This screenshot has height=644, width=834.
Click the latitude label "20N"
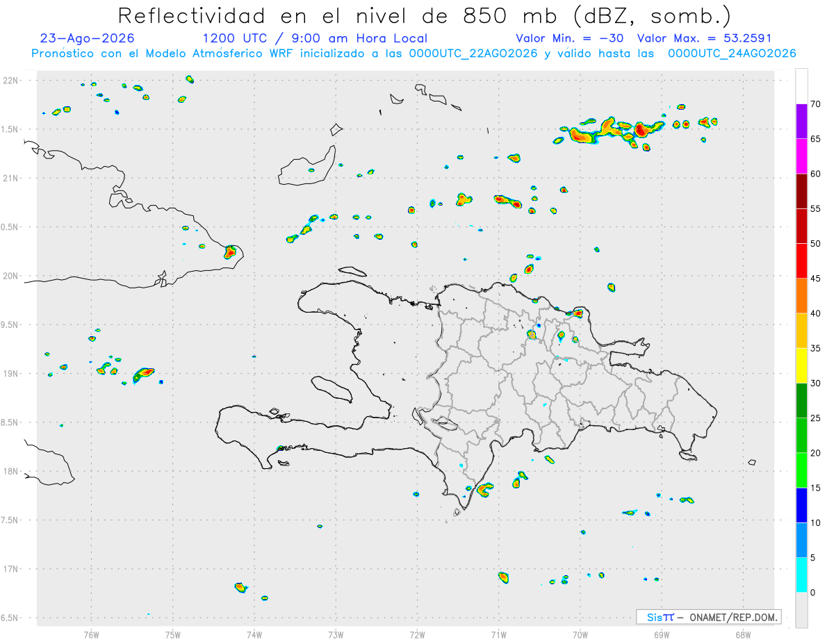pyautogui.click(x=11, y=276)
